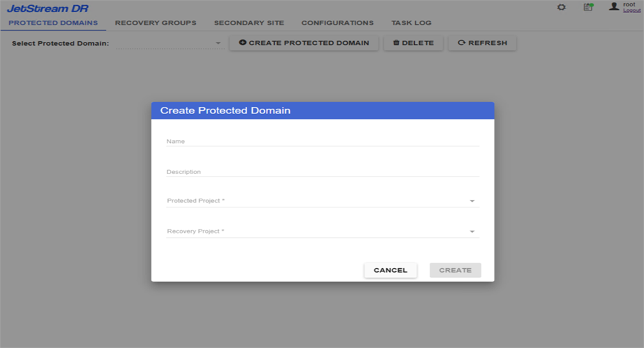The height and width of the screenshot is (348, 644).
Task: Click the Create Protected Domain toolbar button
Action: tap(304, 43)
